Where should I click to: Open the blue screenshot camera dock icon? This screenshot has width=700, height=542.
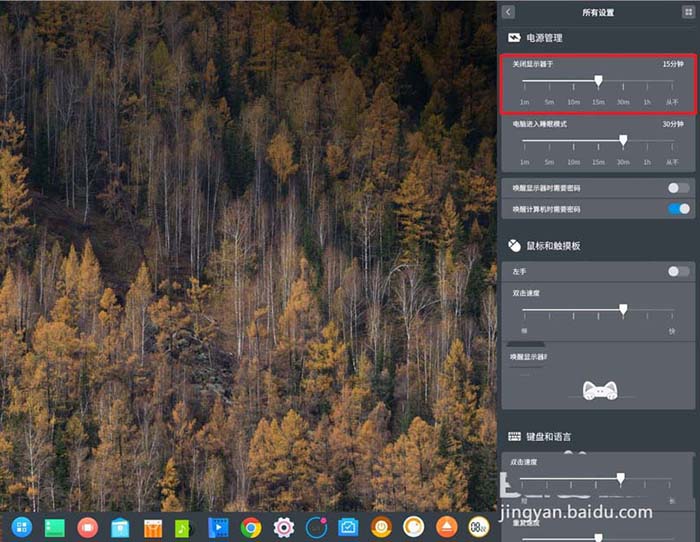point(349,528)
